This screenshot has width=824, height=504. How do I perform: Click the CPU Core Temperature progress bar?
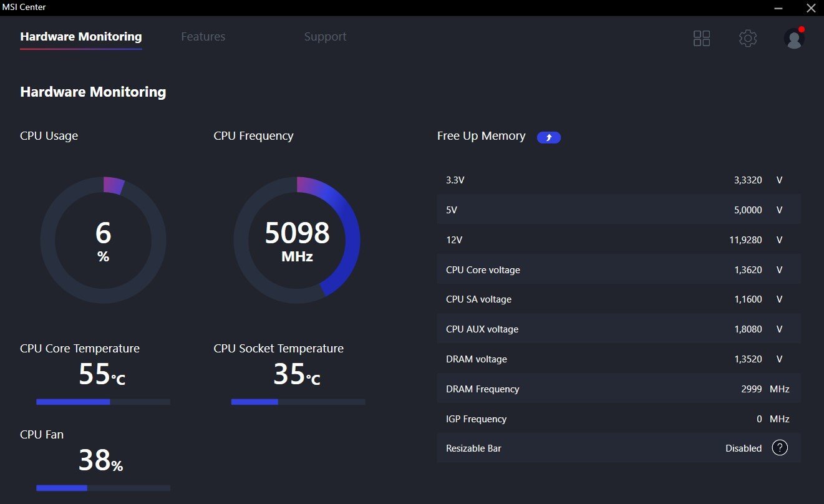coord(103,402)
